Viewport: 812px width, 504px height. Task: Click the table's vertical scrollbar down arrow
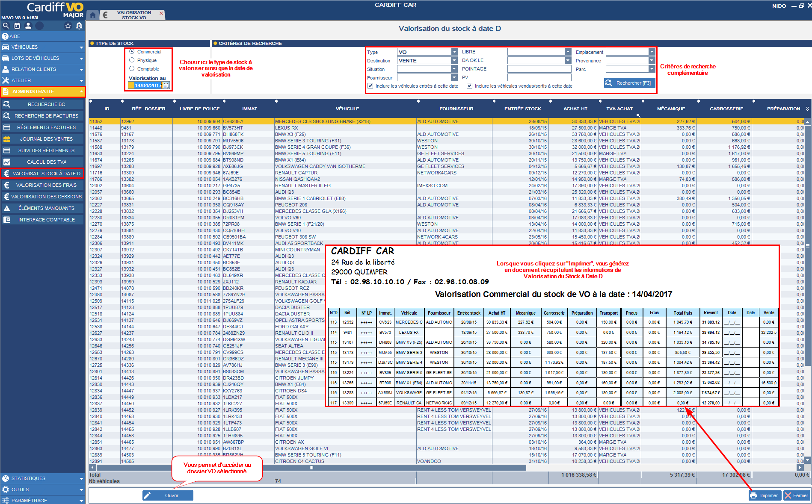pos(808,460)
